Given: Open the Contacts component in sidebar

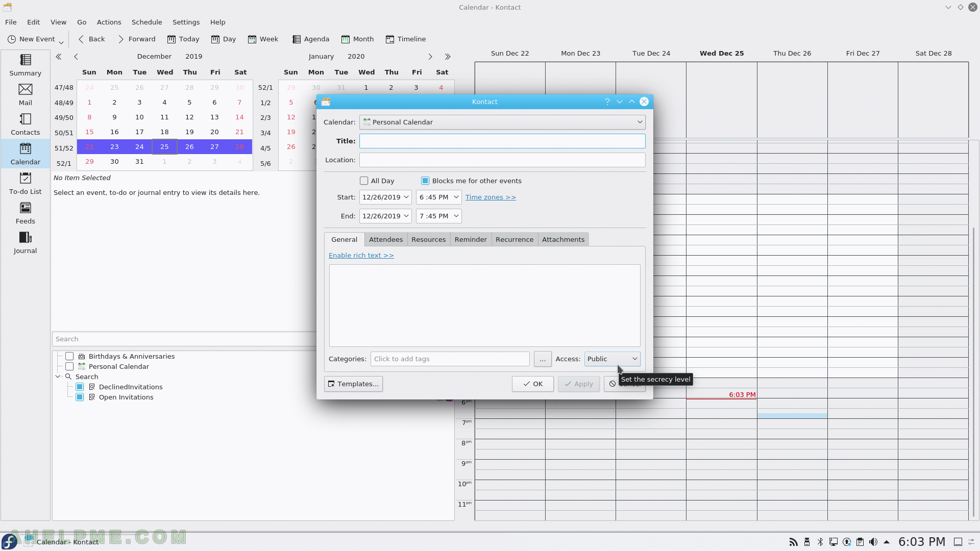Looking at the screenshot, I should pos(25,124).
